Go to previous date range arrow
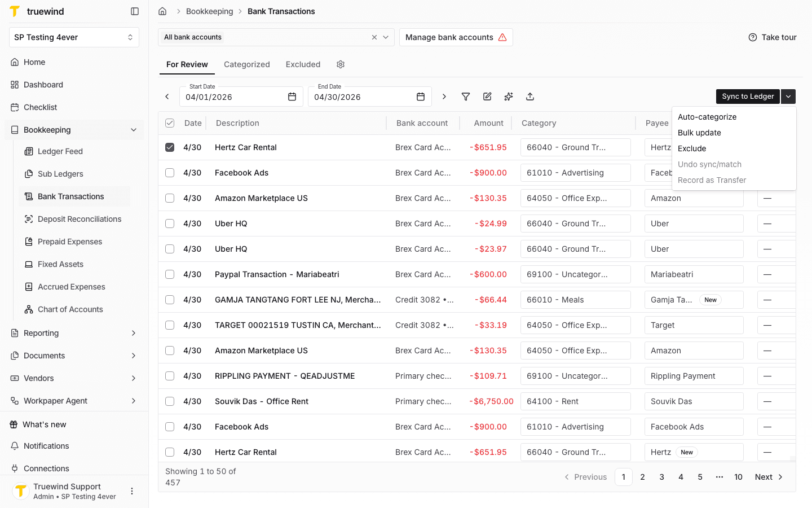Viewport: 812px width, 508px height. pyautogui.click(x=167, y=97)
